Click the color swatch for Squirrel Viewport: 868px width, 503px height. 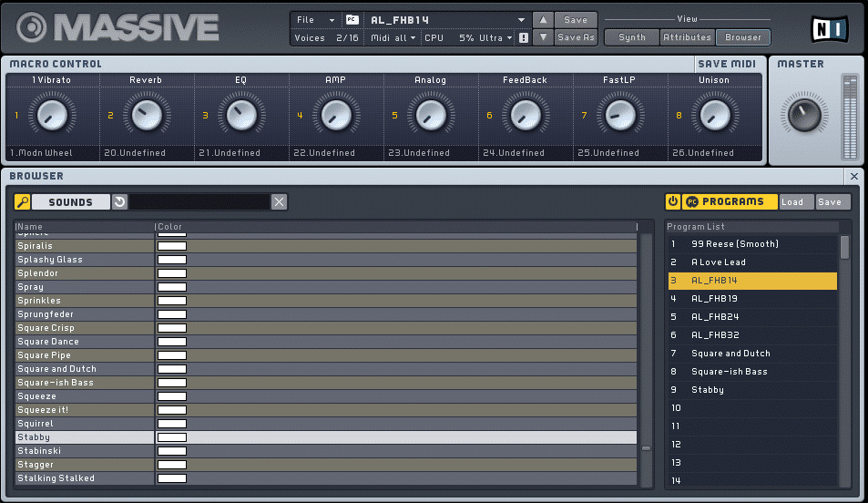172,424
